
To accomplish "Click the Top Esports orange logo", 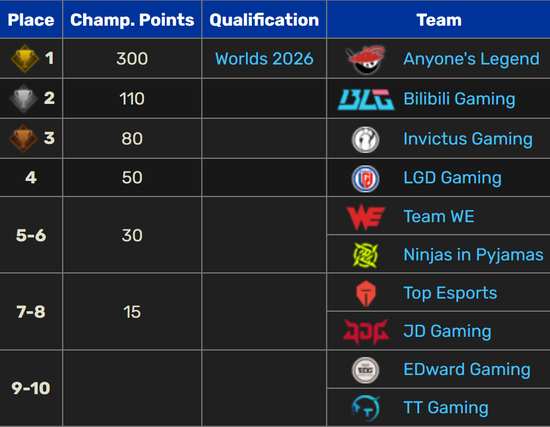I will point(365,293).
